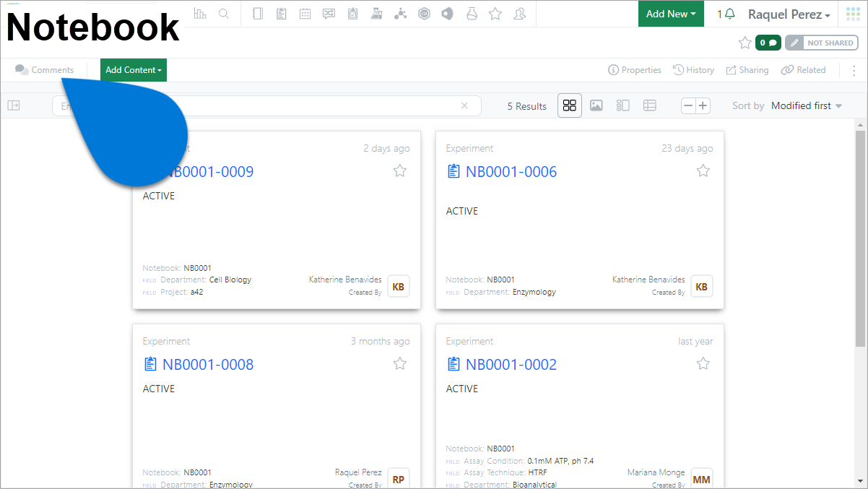Screen dimensions: 868x489
Task: Click the RP avatar on NB0001-0008 card
Action: point(399,479)
